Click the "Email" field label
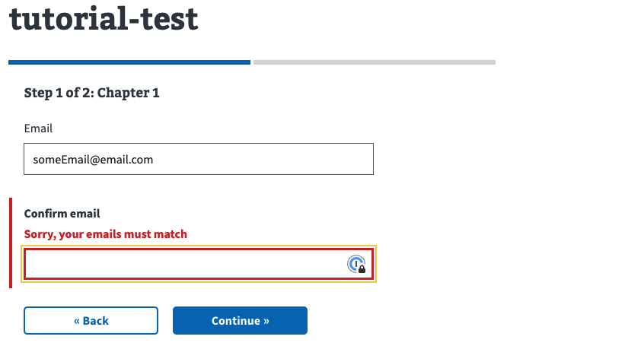Screen dimensions: 644x346 point(38,129)
